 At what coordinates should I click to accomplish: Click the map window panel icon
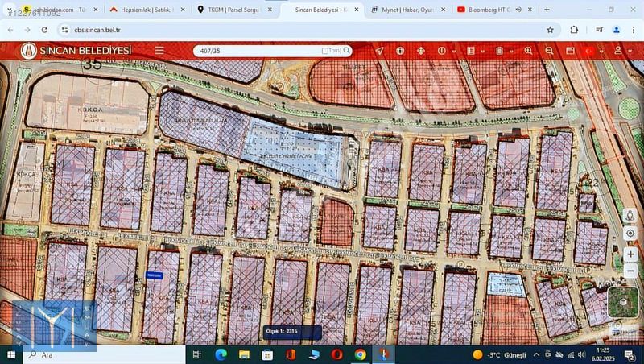(570, 51)
